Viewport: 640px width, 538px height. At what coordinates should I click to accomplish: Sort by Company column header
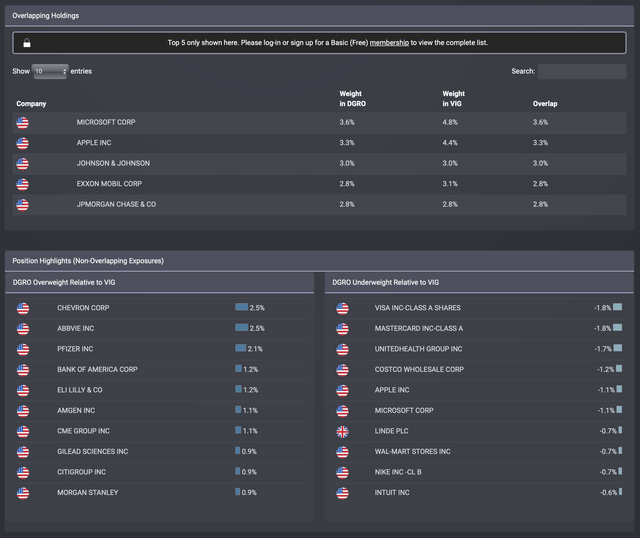click(31, 104)
